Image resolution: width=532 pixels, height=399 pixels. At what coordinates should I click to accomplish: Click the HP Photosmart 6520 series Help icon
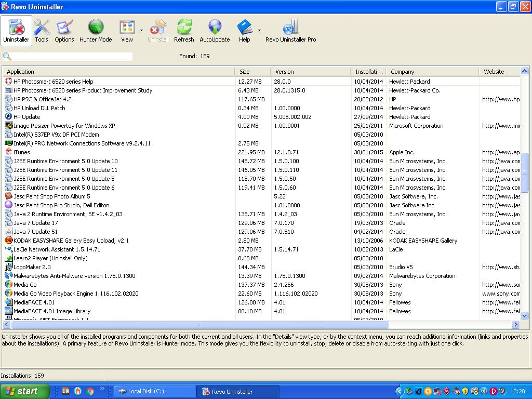(x=8, y=82)
